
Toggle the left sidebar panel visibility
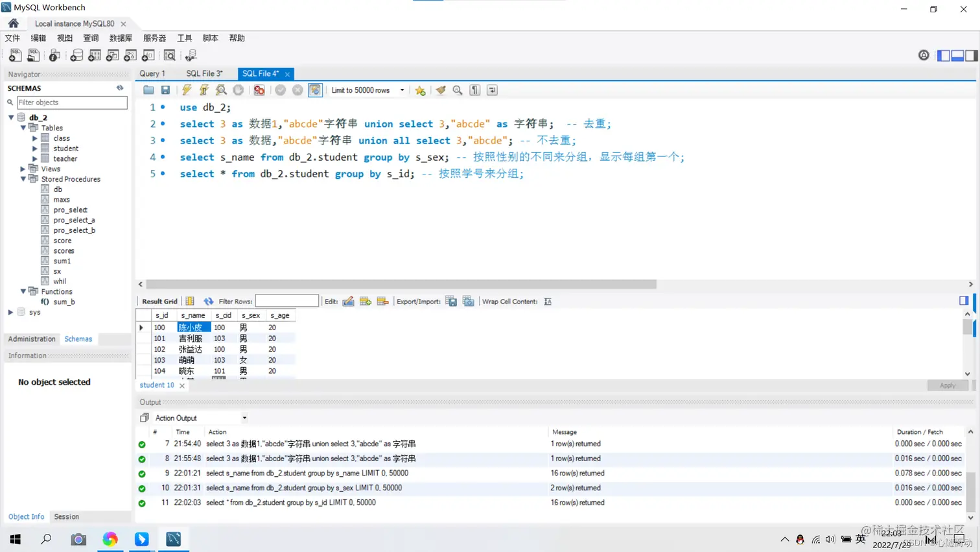tap(944, 55)
